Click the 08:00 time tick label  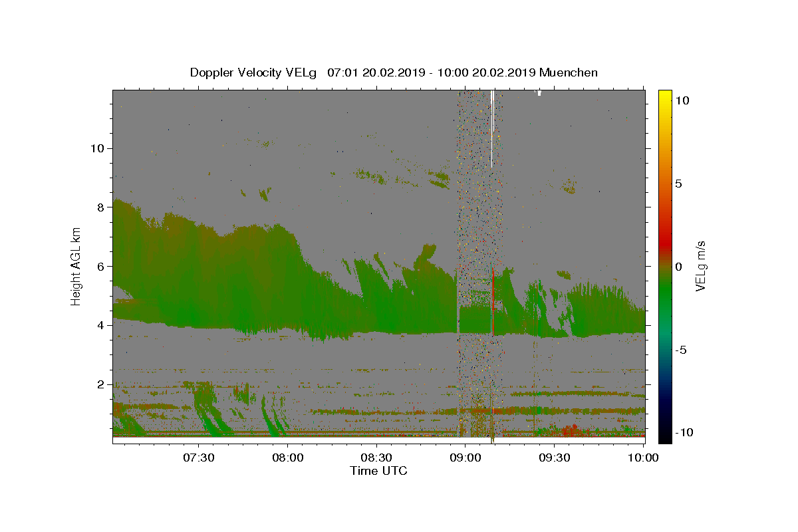(287, 458)
